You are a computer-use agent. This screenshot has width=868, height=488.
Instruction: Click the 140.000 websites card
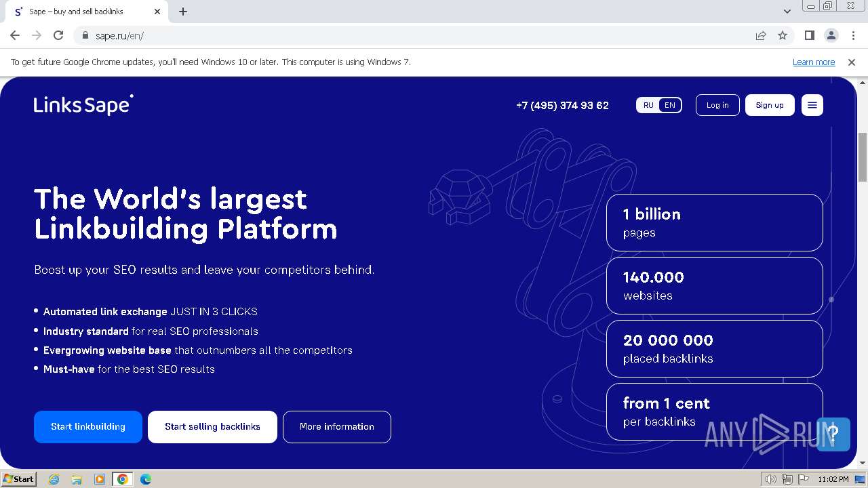coord(715,286)
